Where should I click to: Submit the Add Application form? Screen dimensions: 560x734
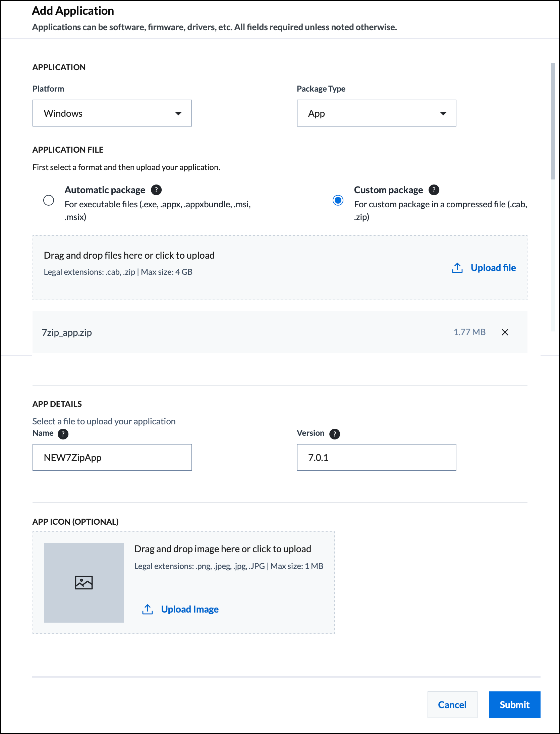pyautogui.click(x=515, y=705)
